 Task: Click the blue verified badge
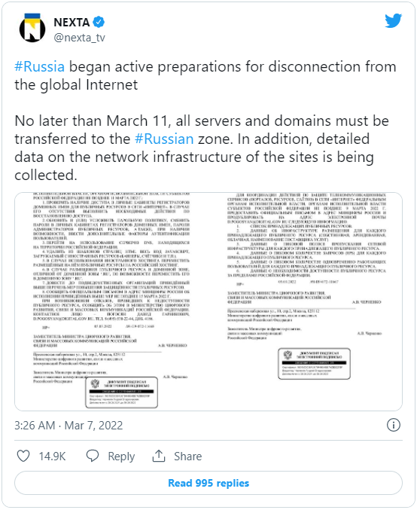(99, 23)
